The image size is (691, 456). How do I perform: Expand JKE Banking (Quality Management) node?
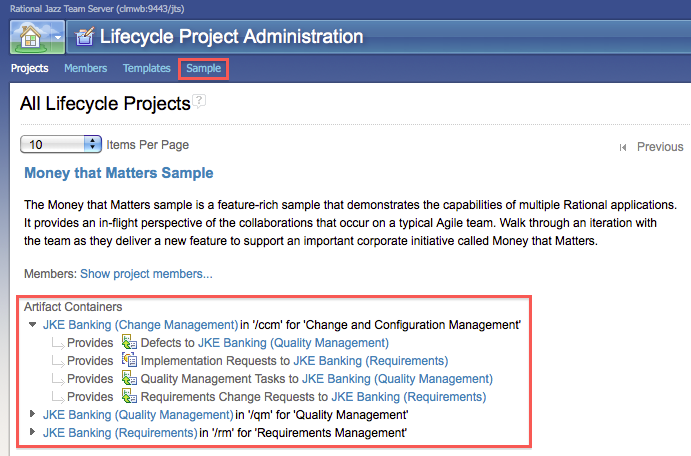[34, 414]
